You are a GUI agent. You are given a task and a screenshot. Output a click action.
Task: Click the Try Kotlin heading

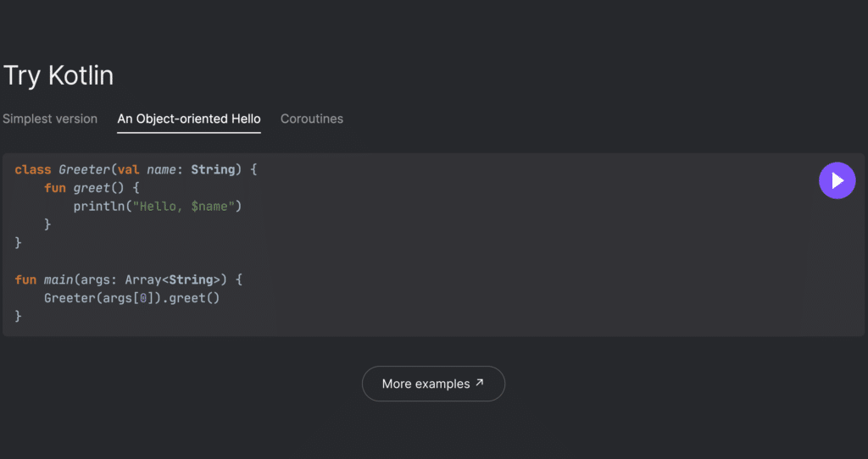tap(58, 75)
